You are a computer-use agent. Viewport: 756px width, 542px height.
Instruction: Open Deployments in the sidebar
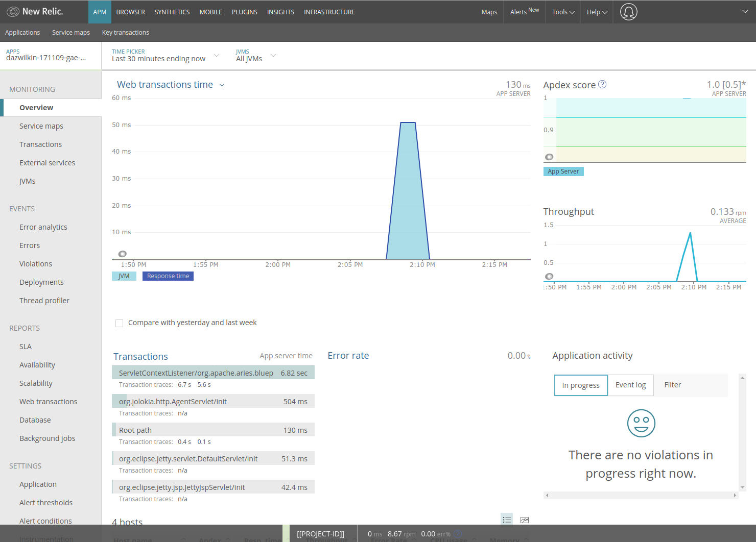(42, 282)
